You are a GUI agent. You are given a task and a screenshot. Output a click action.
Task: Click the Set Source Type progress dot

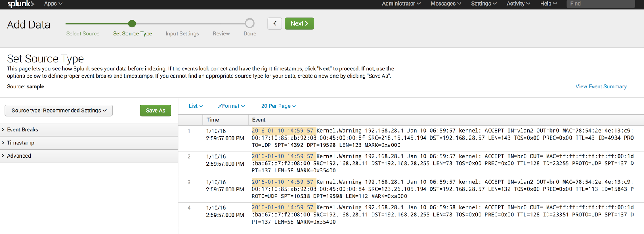coord(132,24)
